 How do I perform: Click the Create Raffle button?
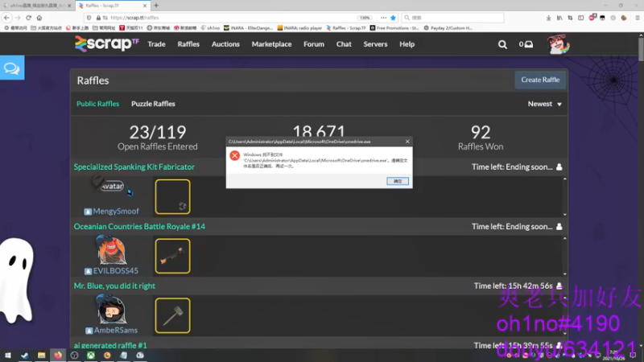540,80
